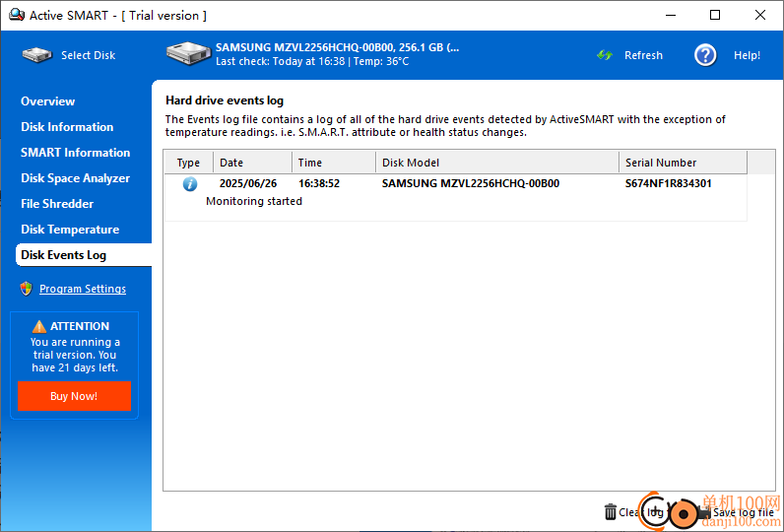Click the Buy Now! button
Screen dimensions: 784x532
pos(74,396)
